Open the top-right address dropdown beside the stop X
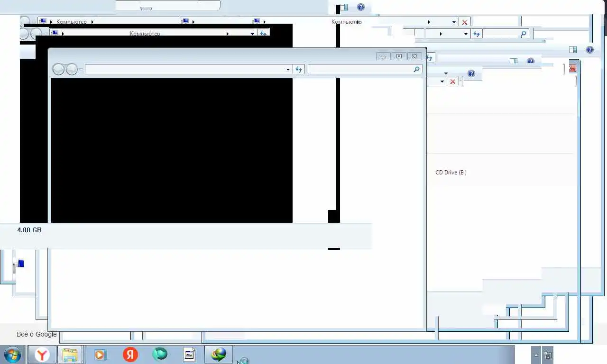This screenshot has height=364, width=607. pos(454,22)
